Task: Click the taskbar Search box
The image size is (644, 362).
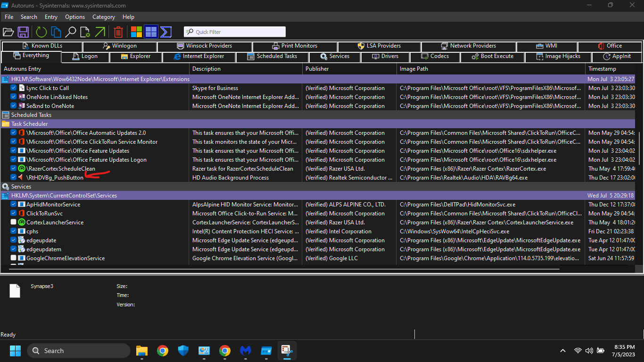Action: click(x=79, y=351)
